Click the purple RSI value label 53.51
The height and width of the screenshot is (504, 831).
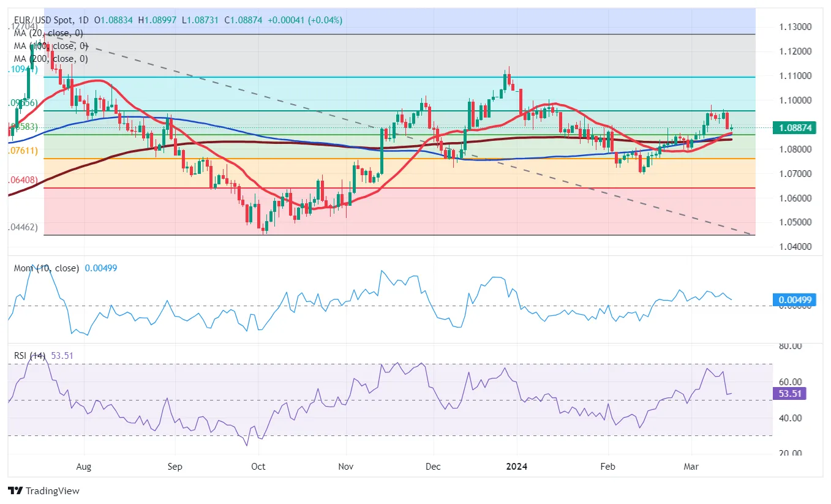coord(790,393)
